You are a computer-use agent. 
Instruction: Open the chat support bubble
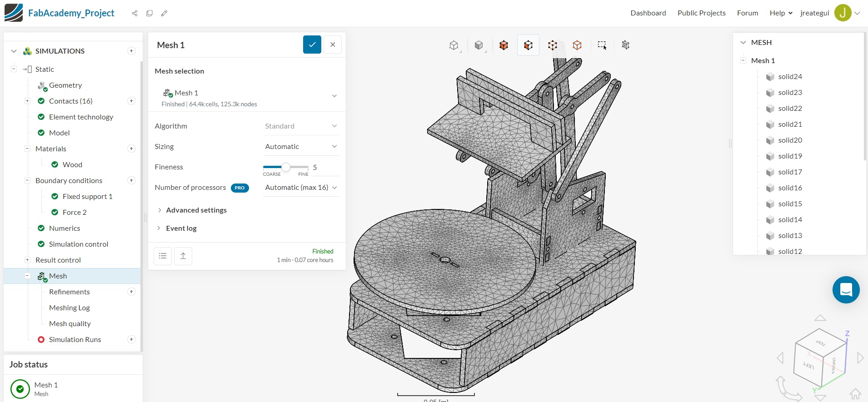click(846, 290)
